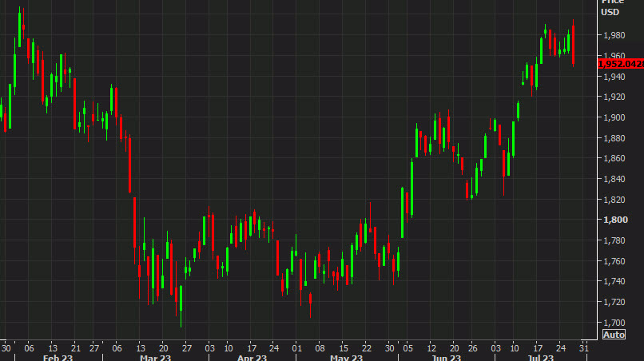
Task: Click the 21 date label in February
Action: (x=76, y=348)
